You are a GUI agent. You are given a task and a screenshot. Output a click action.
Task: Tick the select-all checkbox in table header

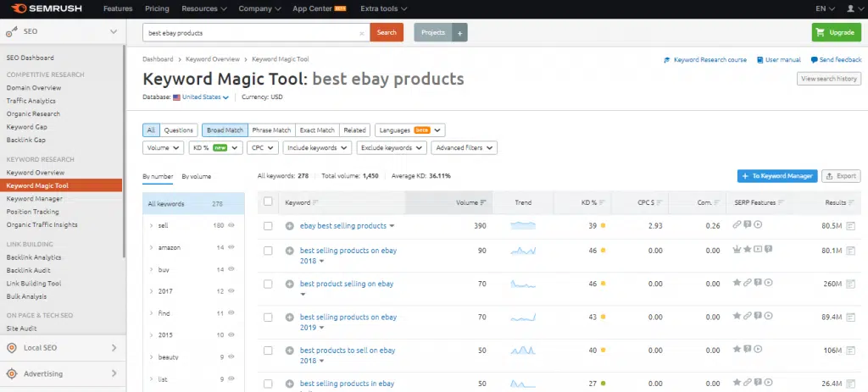(x=268, y=202)
